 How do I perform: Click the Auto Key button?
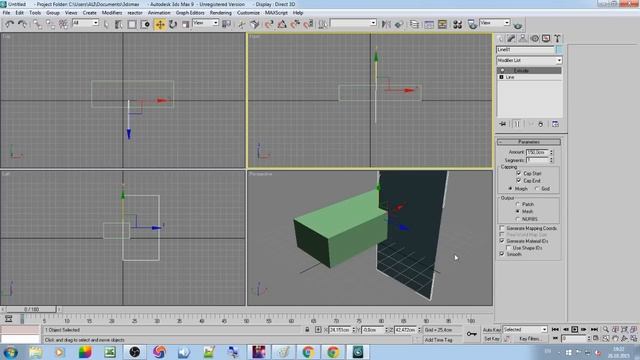pyautogui.click(x=492, y=329)
